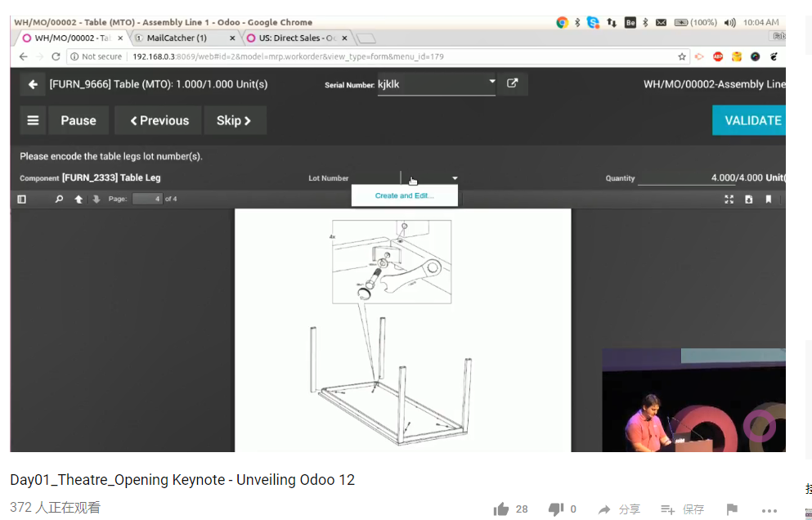Click the presenter video thumbnail
The height and width of the screenshot is (520, 812).
(694, 400)
